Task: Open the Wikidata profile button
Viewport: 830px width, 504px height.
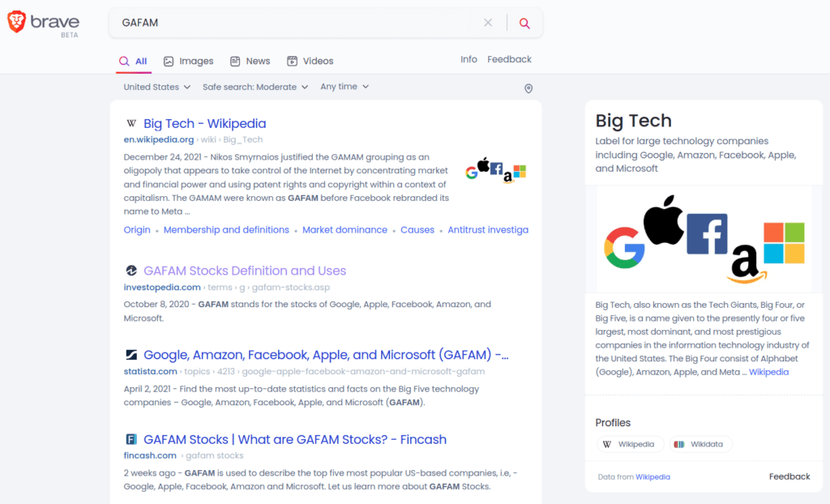Action: [x=701, y=444]
